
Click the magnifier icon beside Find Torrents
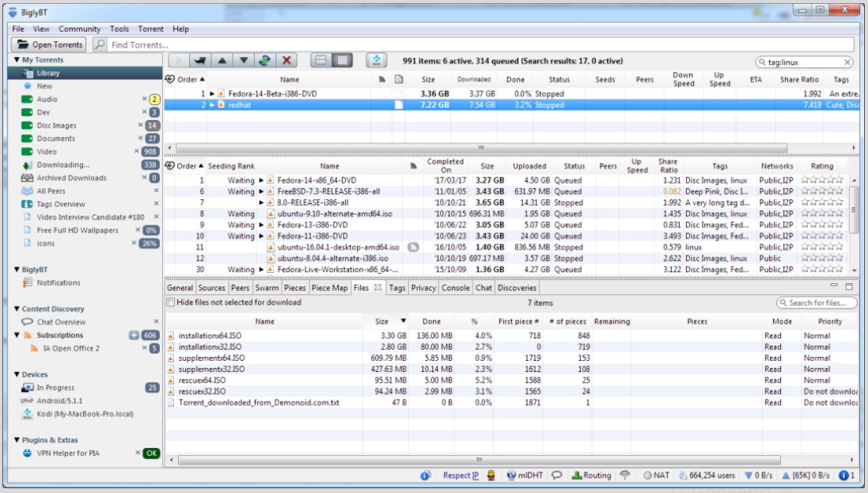coord(100,44)
